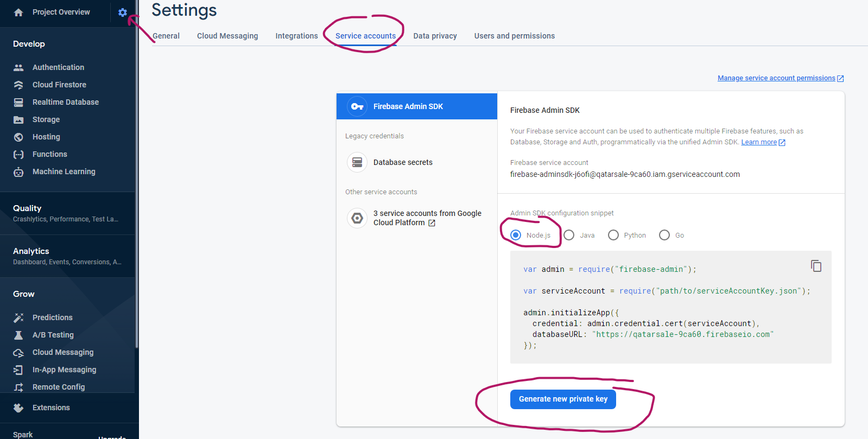Go to Project Overview
868x439 pixels.
point(61,12)
